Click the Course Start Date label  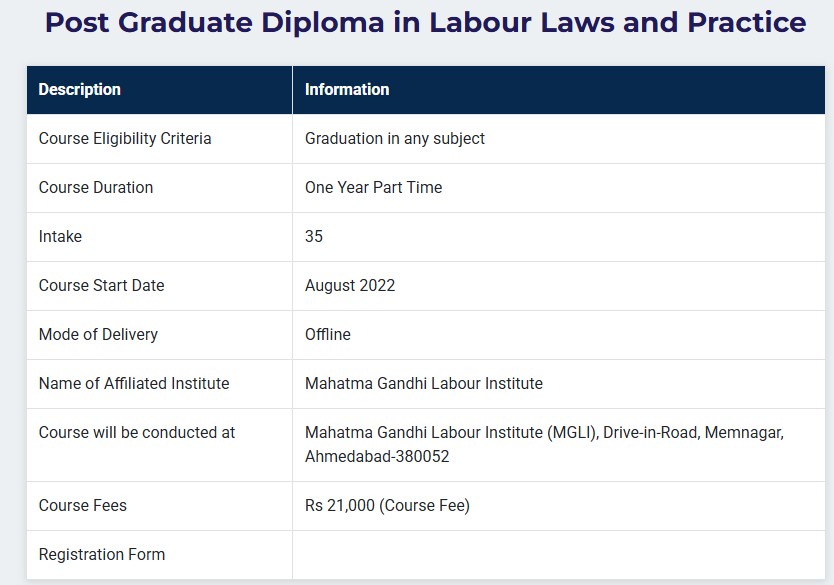[102, 285]
